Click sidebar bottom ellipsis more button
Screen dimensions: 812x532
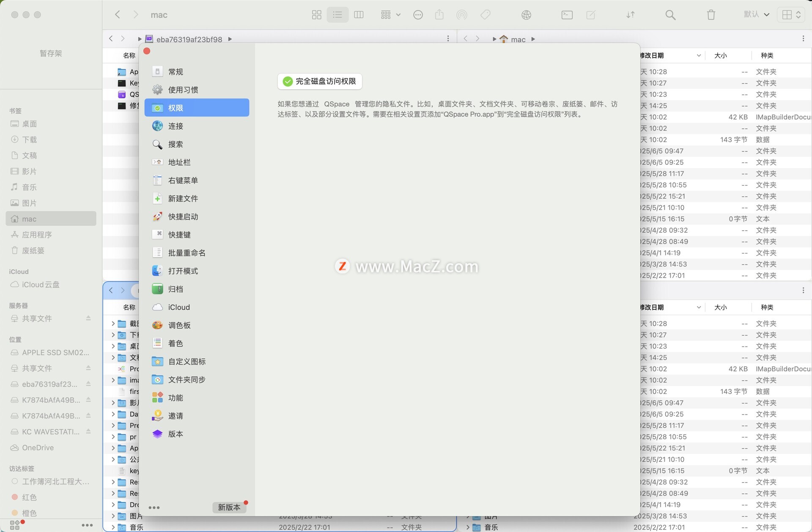[87, 525]
